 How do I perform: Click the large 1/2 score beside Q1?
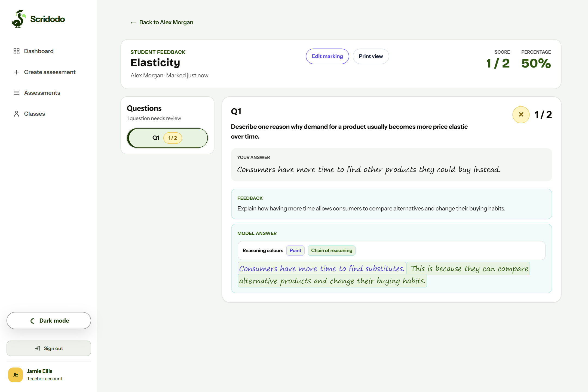pyautogui.click(x=543, y=115)
